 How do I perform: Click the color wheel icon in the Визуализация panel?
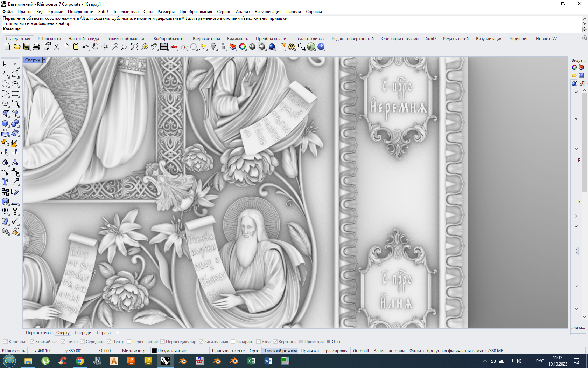574,67
